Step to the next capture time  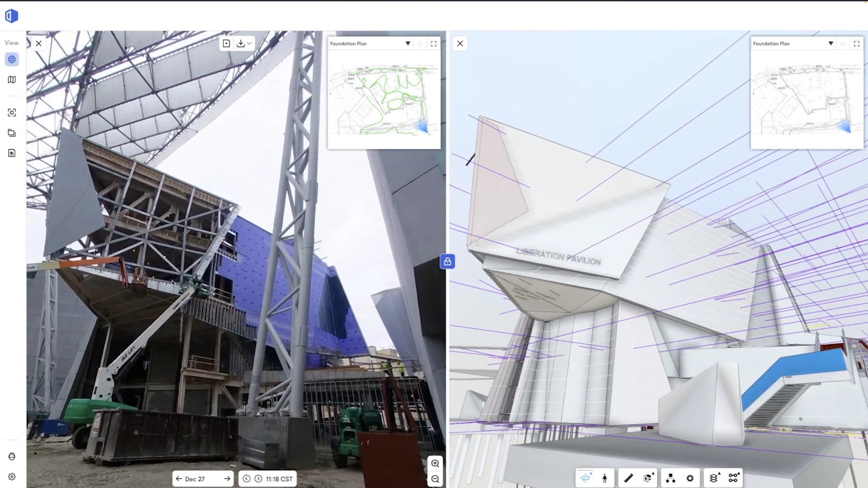point(258,479)
